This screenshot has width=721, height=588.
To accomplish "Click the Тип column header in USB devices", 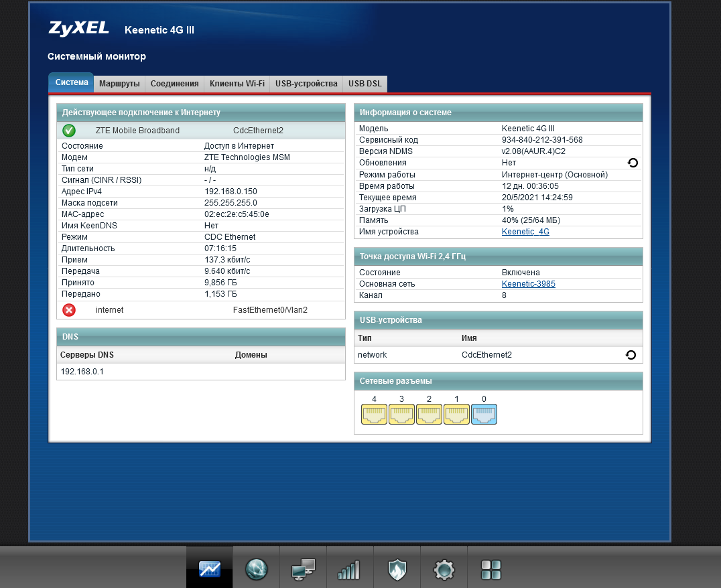I will point(365,338).
